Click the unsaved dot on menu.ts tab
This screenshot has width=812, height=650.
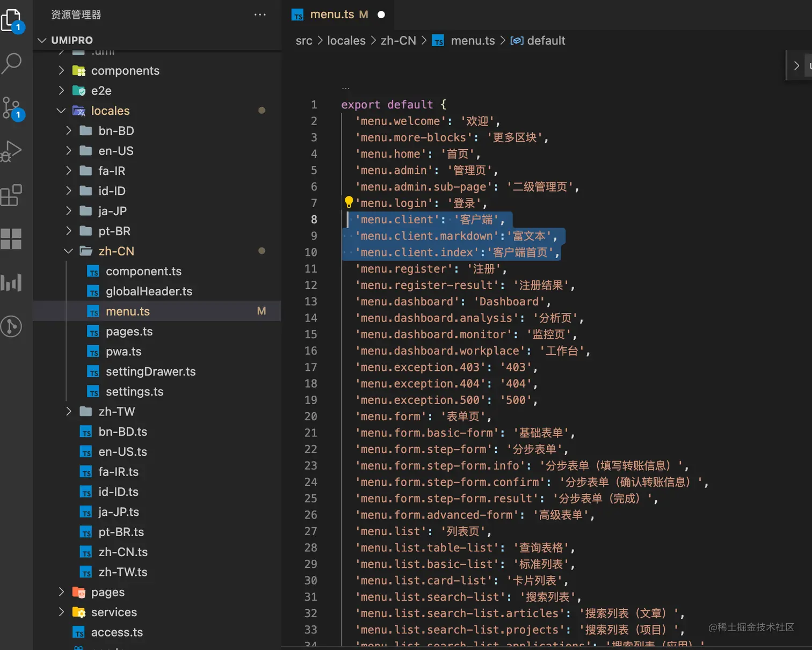381,14
